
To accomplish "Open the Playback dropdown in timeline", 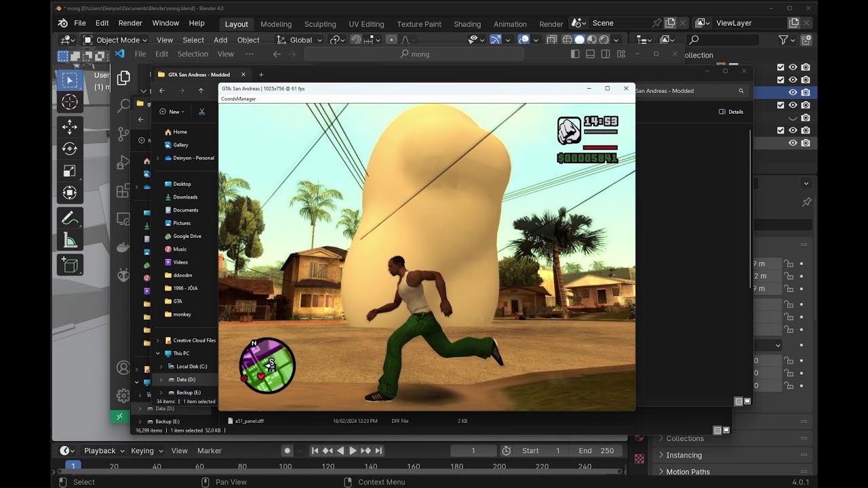I will [x=104, y=451].
